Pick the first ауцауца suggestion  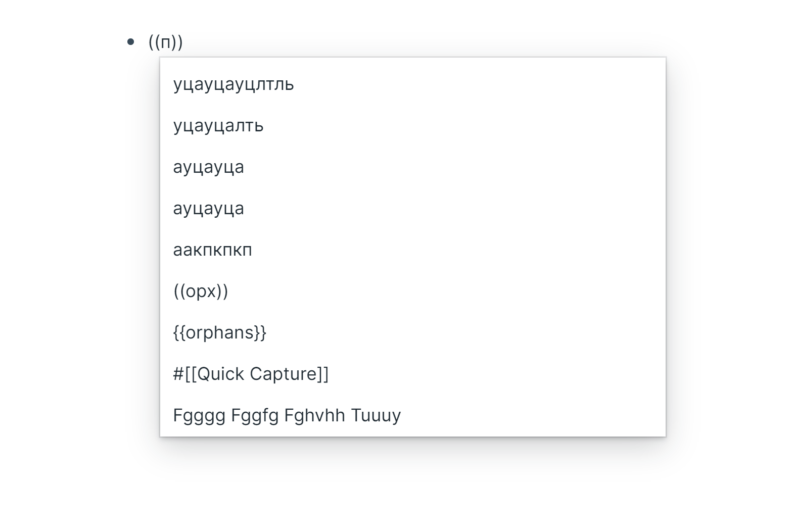point(209,167)
